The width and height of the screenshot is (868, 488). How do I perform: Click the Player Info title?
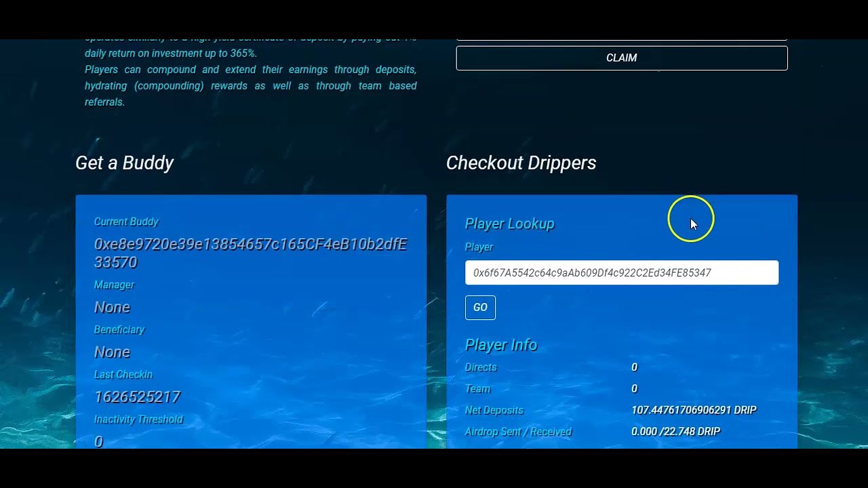(501, 345)
